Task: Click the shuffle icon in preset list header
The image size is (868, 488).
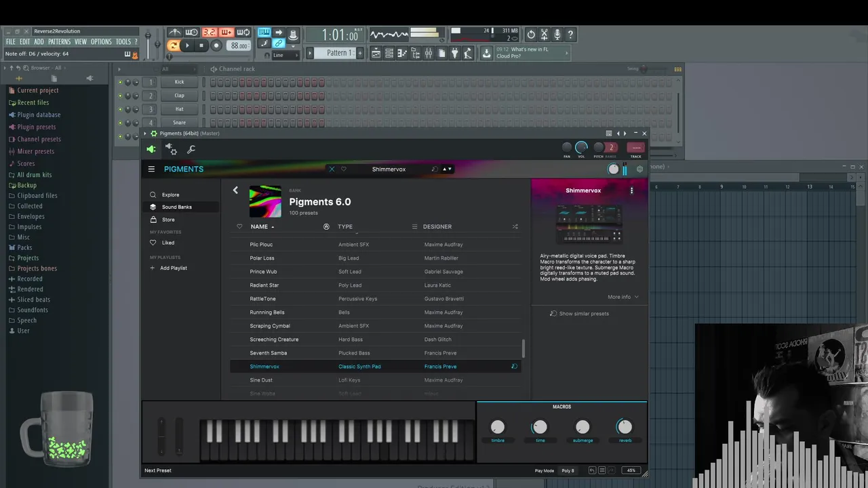Action: (x=515, y=226)
